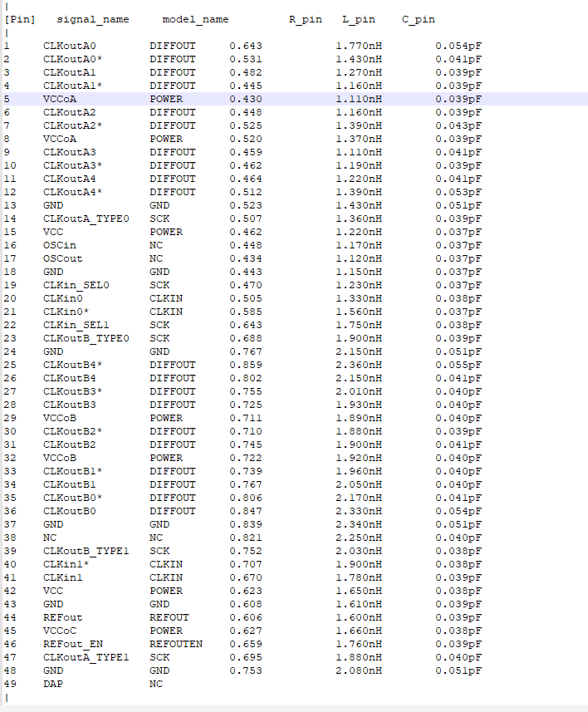Select 0.585 in the CLKin0* row
The width and height of the screenshot is (588, 712).
(246, 312)
